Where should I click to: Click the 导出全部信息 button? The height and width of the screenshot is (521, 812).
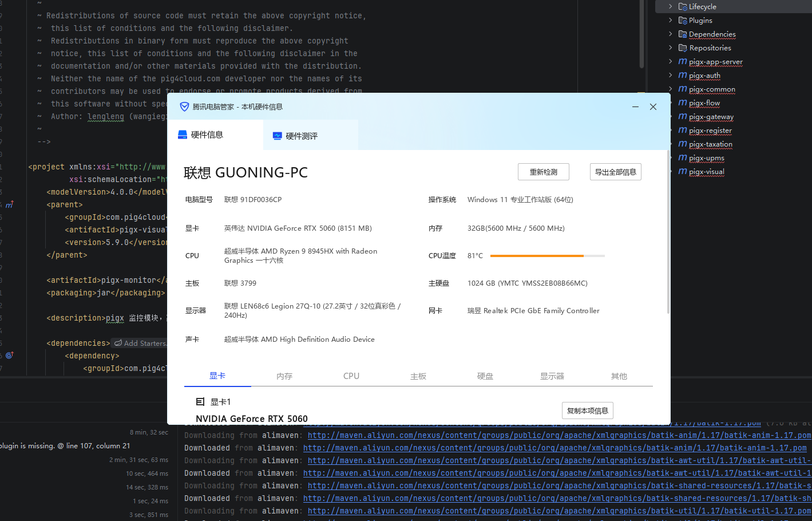[615, 172]
